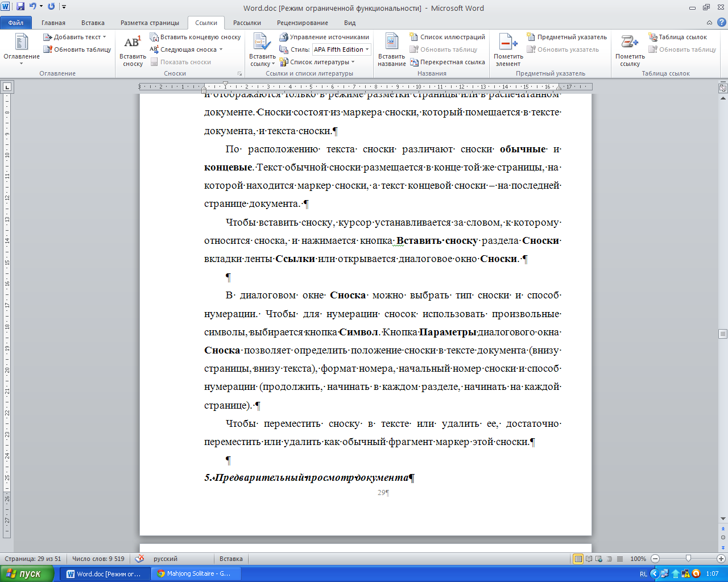Click Undo icon in Quick Access Toolbar
Viewport: 728px width, 582px height.
33,7
